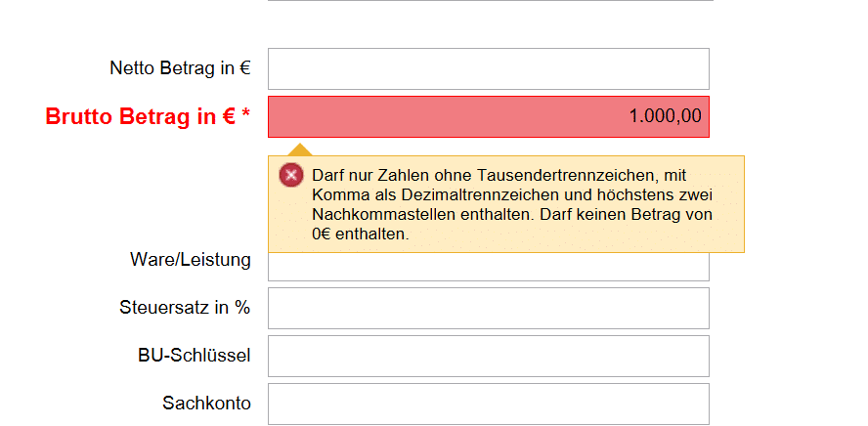Click the "0€ enthalten." line in tooltip
This screenshot has width=868, height=426.
(x=360, y=234)
